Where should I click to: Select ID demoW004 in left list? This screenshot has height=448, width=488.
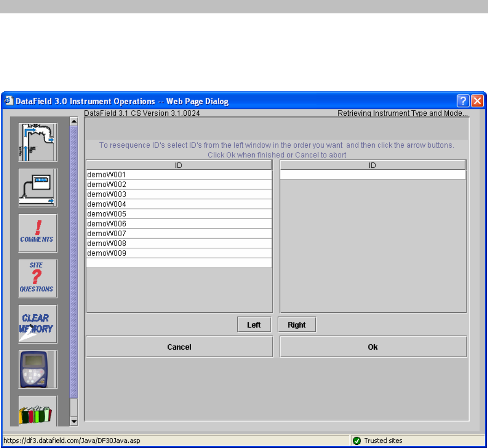coord(179,204)
